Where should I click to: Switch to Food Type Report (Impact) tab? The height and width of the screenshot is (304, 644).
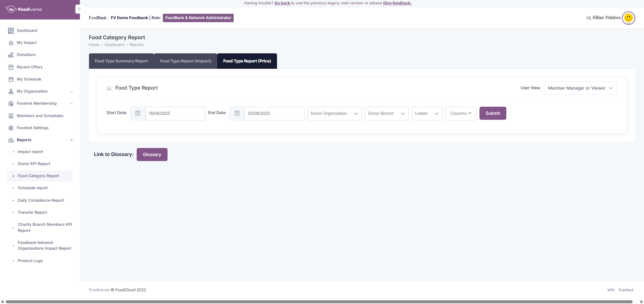185,61
